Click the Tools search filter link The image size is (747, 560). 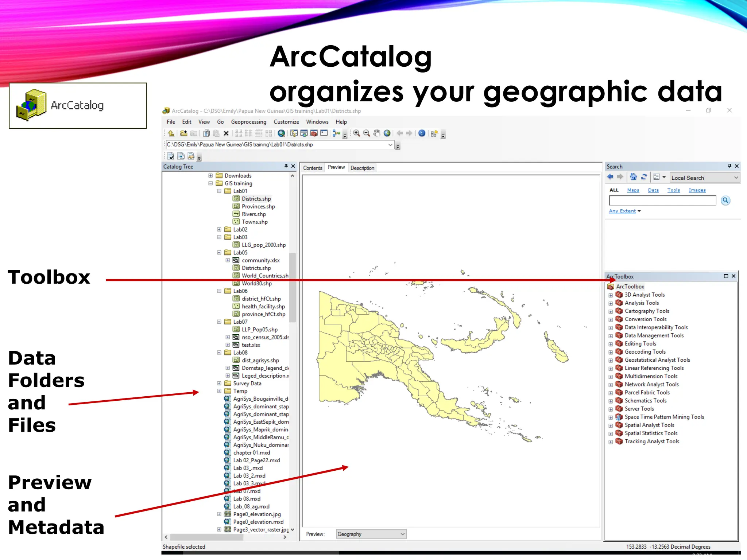click(674, 190)
